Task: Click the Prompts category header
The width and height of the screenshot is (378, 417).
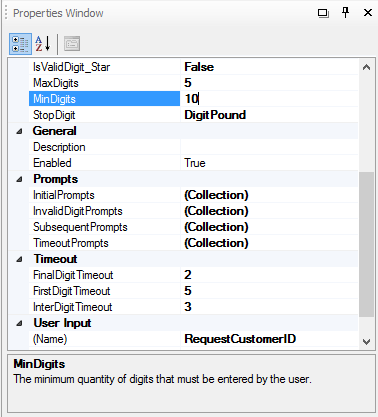Action: 56,179
